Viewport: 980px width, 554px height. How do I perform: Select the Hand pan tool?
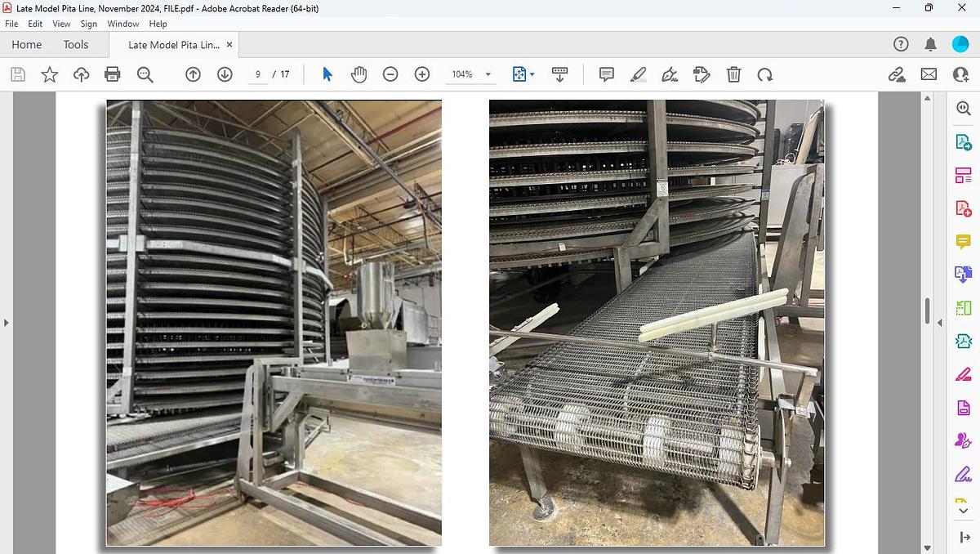[x=359, y=74]
